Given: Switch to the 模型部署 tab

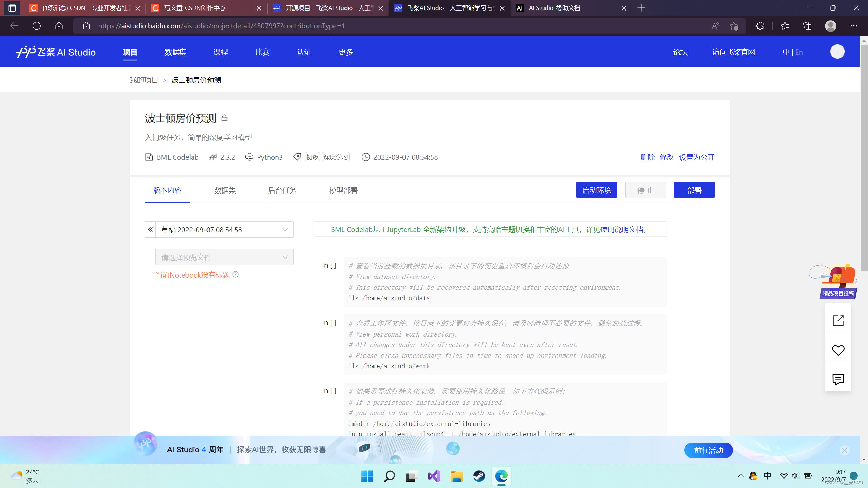Looking at the screenshot, I should pyautogui.click(x=343, y=190).
